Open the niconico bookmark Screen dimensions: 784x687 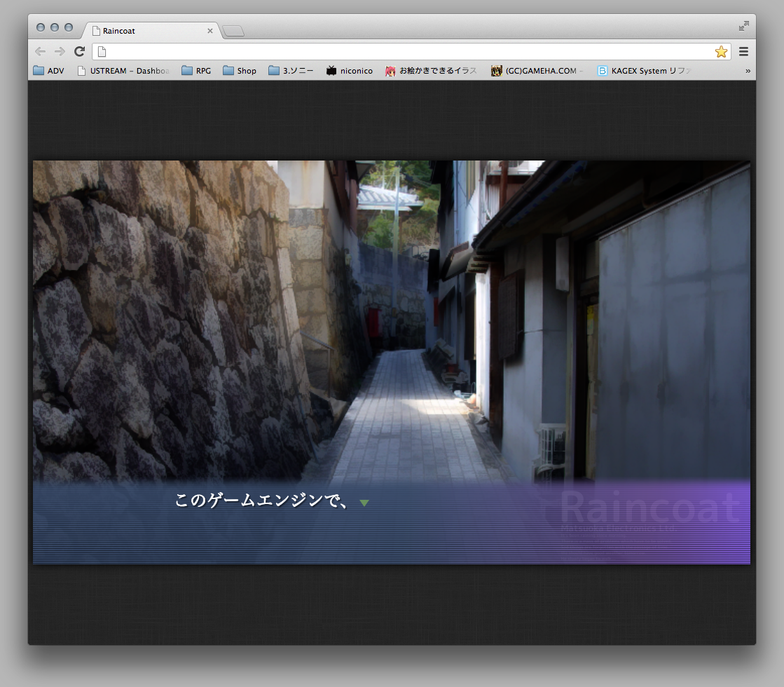pos(349,71)
